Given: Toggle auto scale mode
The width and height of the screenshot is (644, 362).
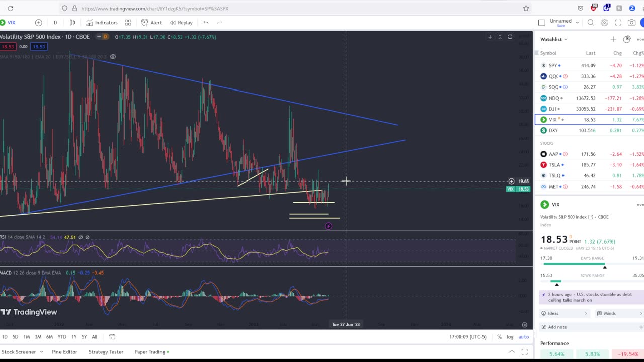Looking at the screenshot, I should pos(524,337).
